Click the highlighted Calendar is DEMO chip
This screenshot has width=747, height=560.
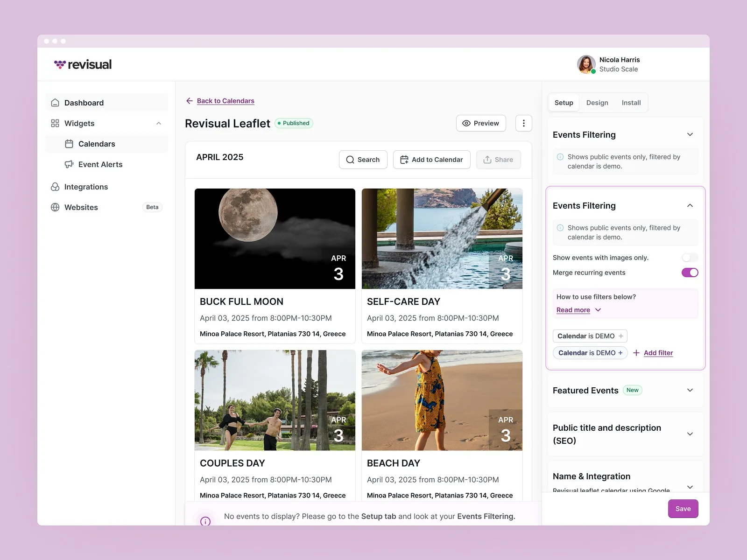590,353
